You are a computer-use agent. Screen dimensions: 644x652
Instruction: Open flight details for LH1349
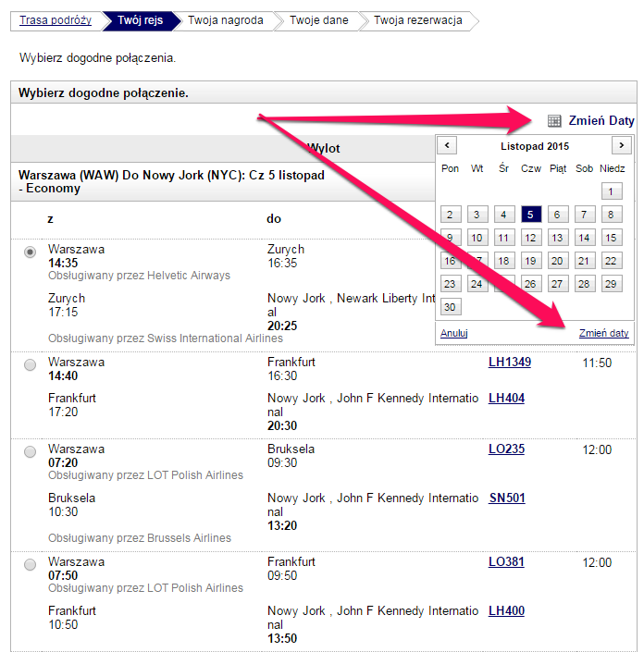coord(510,363)
